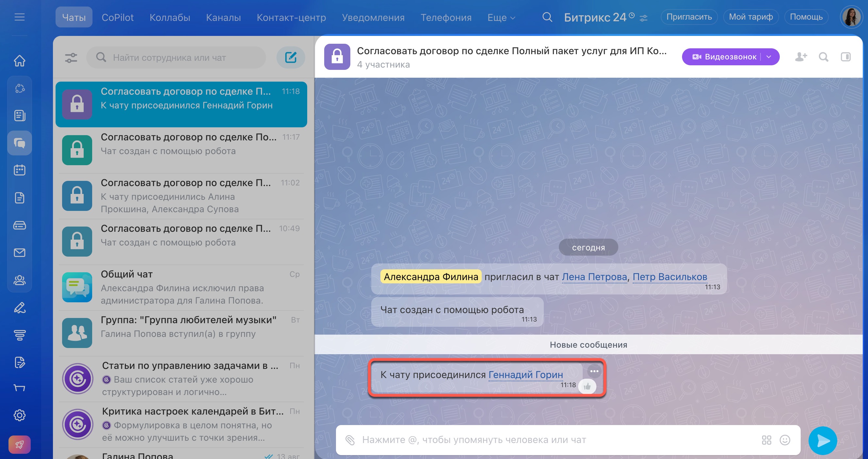Open the Петр Васильков profile link
This screenshot has width=868, height=459.
click(670, 277)
